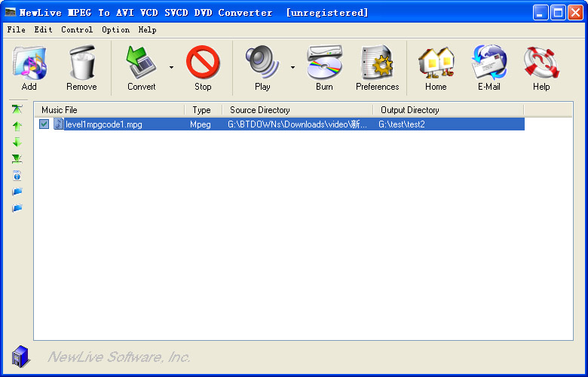Screen dimensions: 588x377
Task: Open Preferences from the toolbar
Action: (377, 68)
